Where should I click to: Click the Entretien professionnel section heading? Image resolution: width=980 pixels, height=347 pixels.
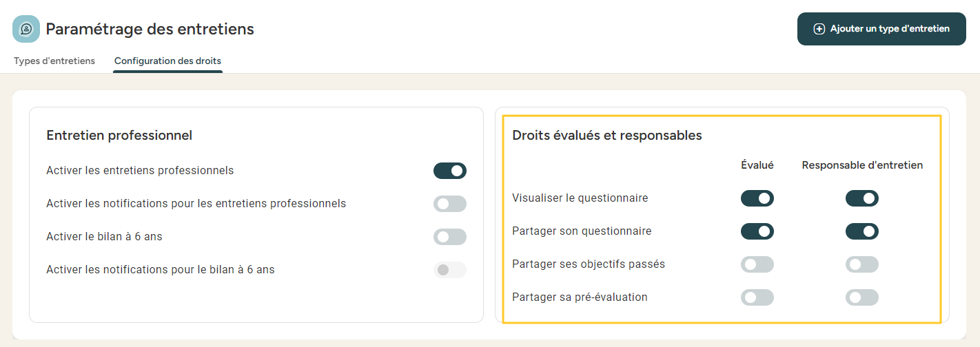click(x=119, y=136)
